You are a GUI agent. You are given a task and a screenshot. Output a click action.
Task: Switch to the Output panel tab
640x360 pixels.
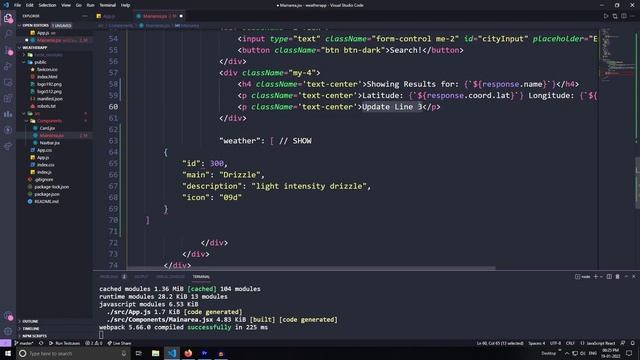(x=141, y=277)
